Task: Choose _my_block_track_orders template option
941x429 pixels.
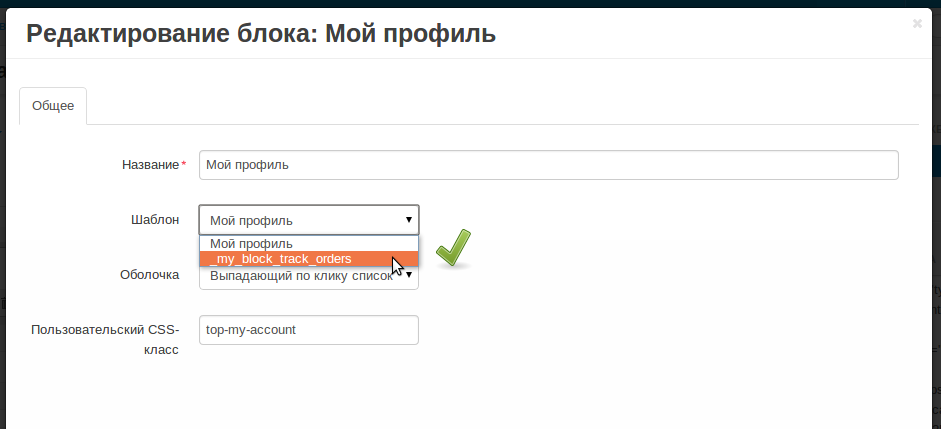Action: pyautogui.click(x=282, y=258)
